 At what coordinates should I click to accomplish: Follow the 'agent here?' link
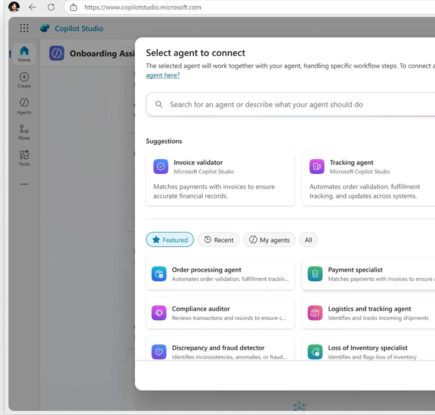pos(163,75)
